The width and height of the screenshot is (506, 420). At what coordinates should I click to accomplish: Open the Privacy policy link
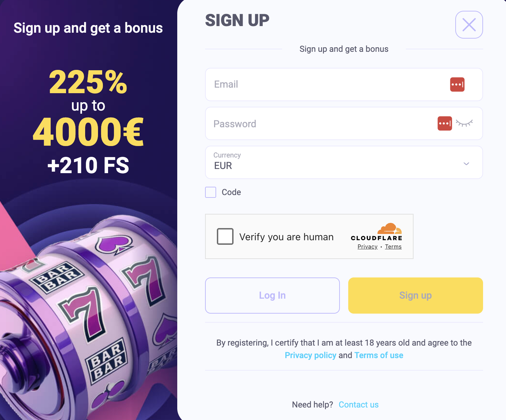[310, 355]
